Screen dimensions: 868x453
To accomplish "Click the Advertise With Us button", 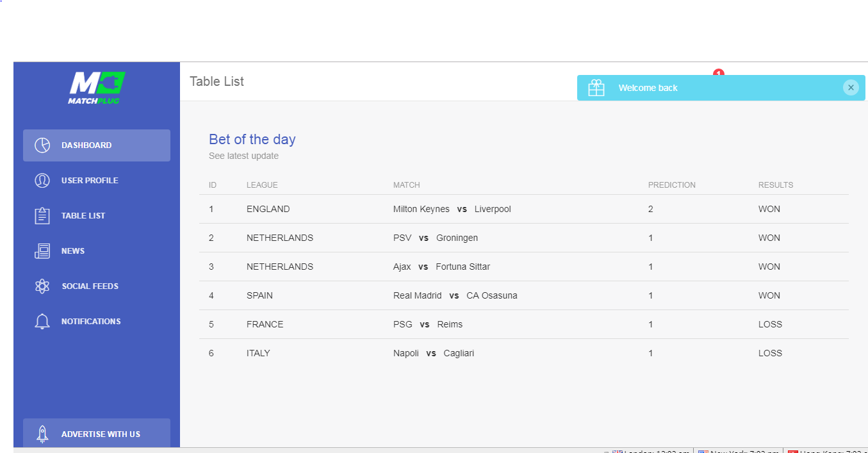I will (97, 433).
